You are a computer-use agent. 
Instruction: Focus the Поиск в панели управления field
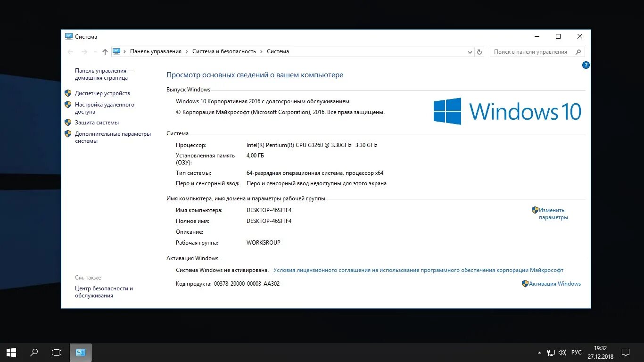pos(537,52)
